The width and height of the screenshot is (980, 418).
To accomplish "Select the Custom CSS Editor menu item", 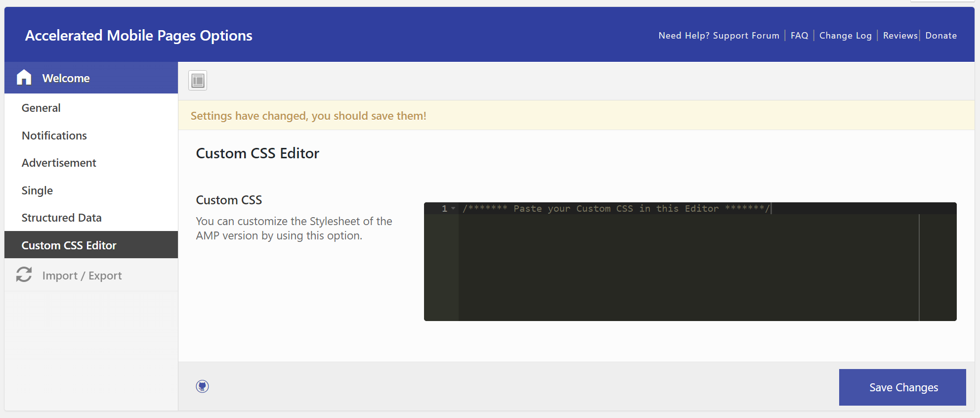I will click(91, 245).
